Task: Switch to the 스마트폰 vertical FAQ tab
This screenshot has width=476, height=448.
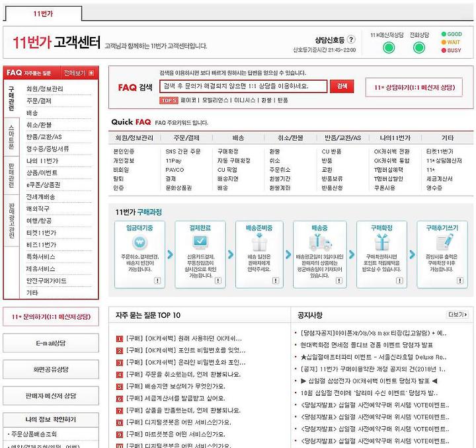Action: [11, 137]
